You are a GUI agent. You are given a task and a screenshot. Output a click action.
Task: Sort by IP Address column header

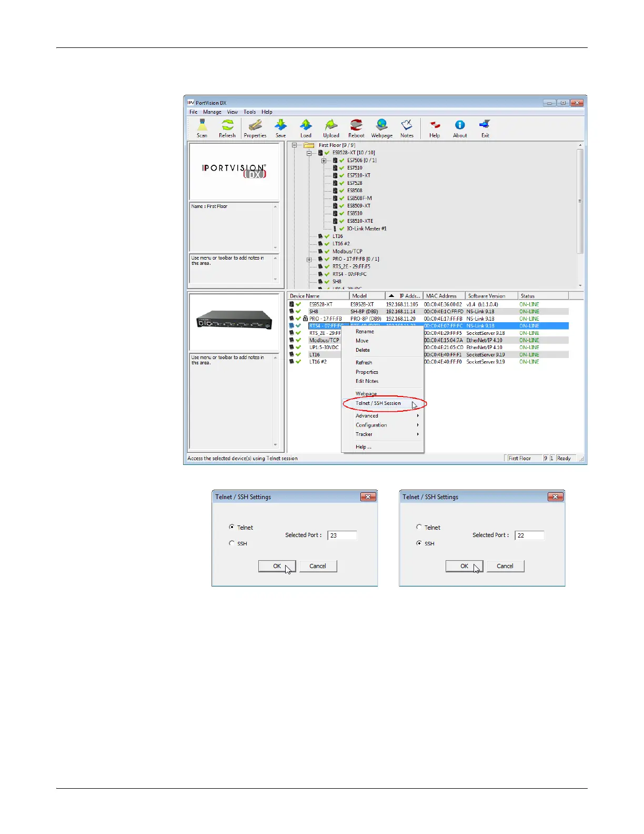(404, 296)
